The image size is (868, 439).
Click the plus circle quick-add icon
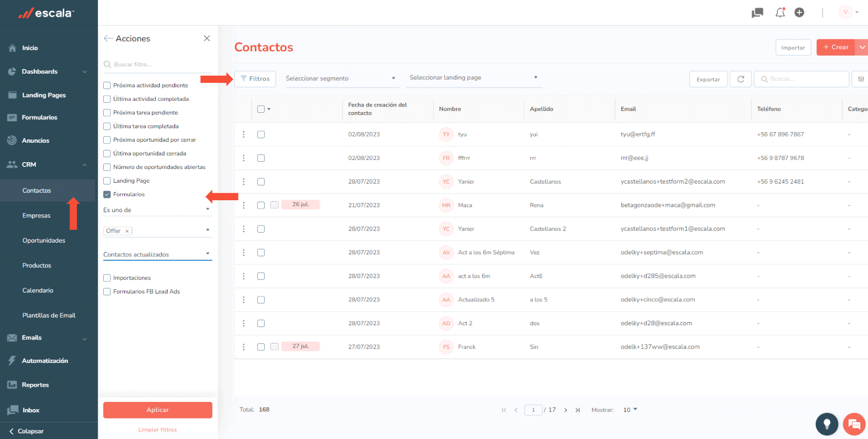pyautogui.click(x=799, y=13)
